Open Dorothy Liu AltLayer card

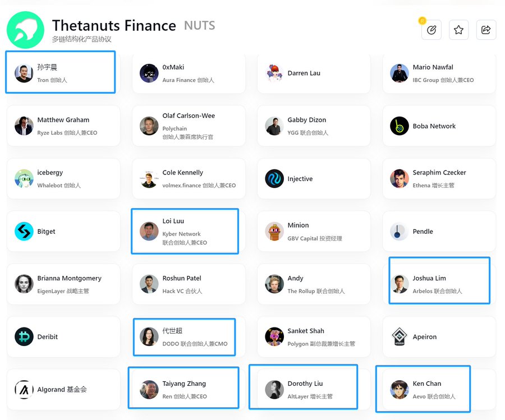click(303, 388)
